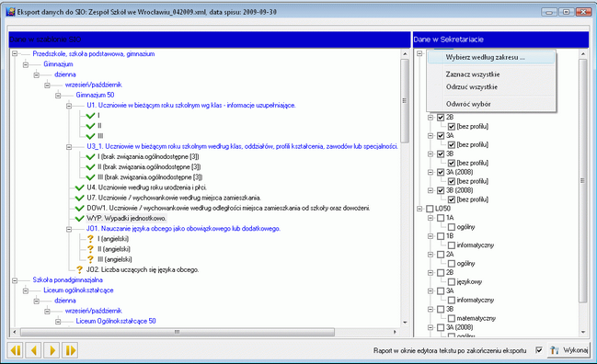Collapse the U1 Uczniowie node
Screen dimensions: 597x364
(x=69, y=106)
